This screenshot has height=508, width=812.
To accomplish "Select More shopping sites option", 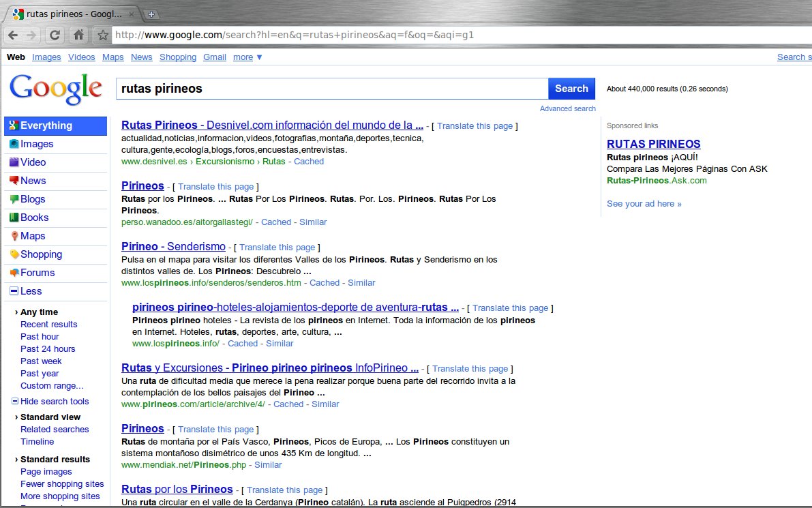I will [60, 496].
